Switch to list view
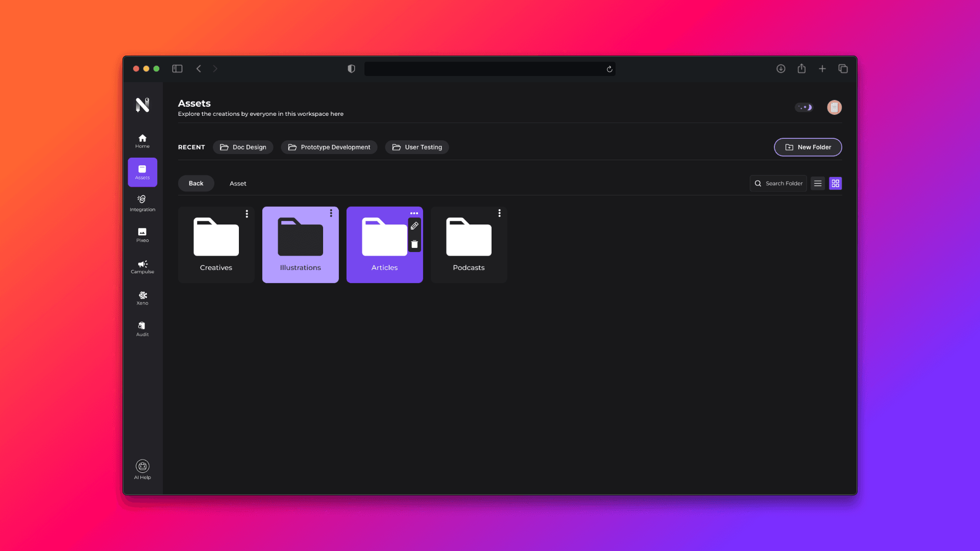 [x=818, y=183]
